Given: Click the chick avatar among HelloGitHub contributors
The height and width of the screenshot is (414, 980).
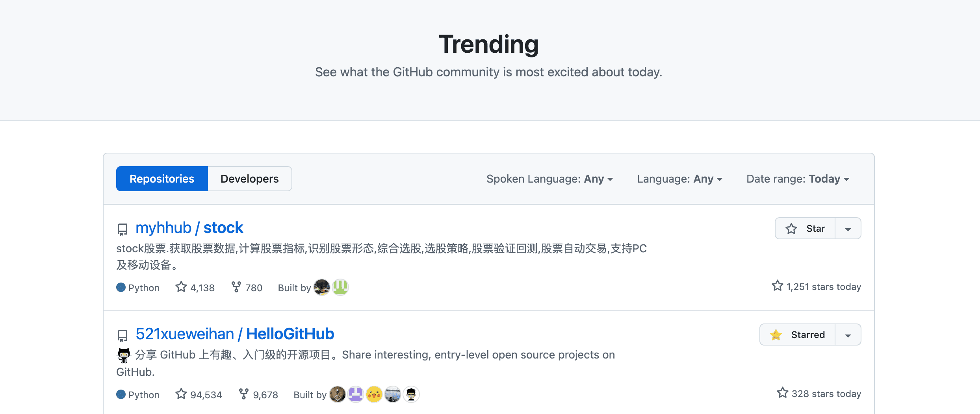Looking at the screenshot, I should point(374,394).
